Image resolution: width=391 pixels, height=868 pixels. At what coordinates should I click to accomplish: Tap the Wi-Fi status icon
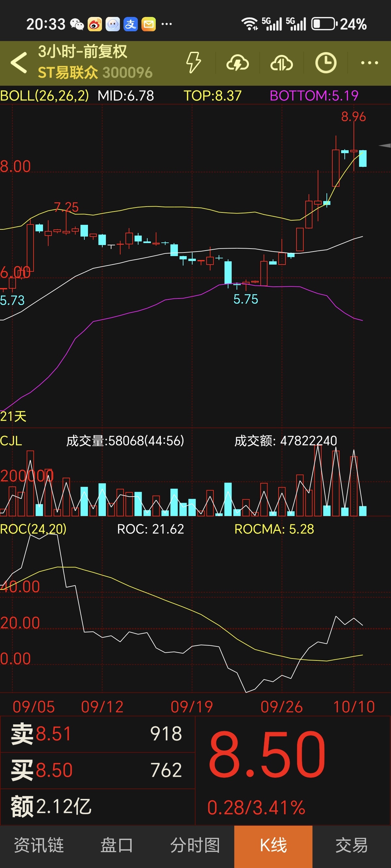point(250,24)
